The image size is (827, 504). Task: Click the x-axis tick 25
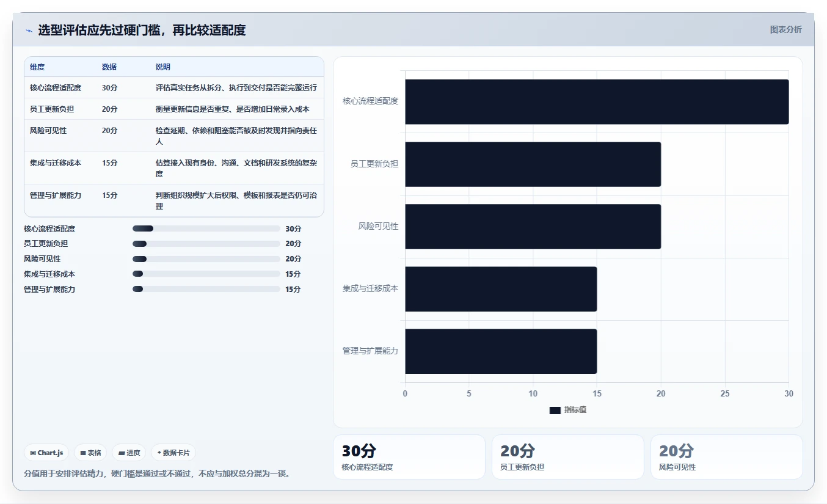click(725, 393)
